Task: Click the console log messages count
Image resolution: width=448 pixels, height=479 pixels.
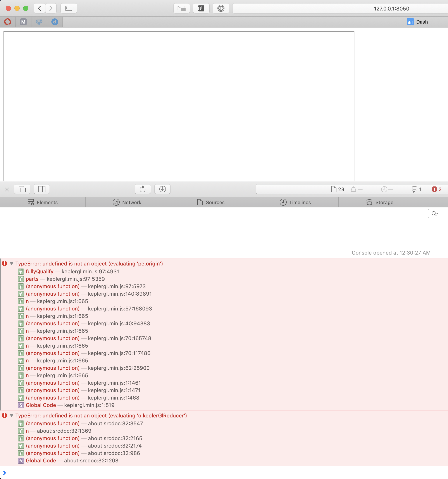Action: (417, 189)
